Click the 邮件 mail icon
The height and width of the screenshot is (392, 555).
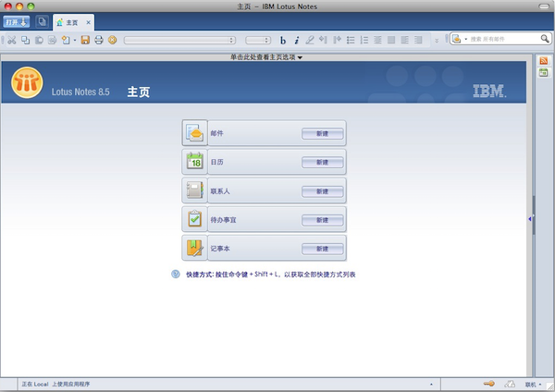[194, 133]
